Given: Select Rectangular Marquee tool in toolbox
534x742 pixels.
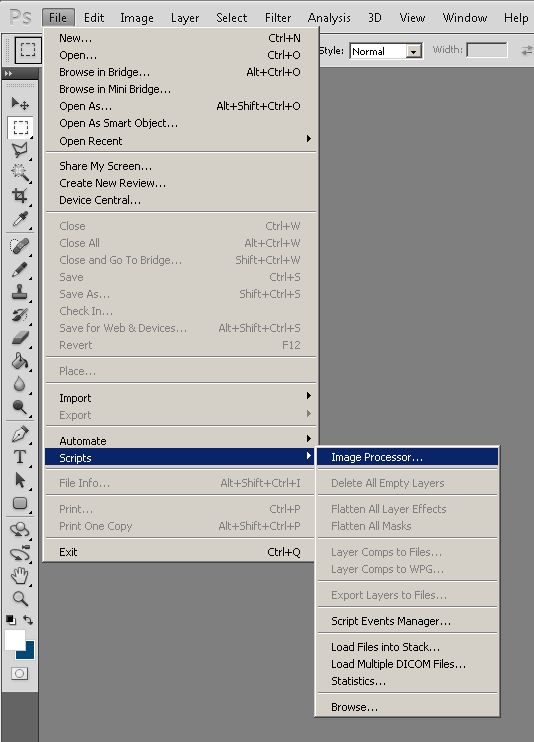Looking at the screenshot, I should [x=20, y=127].
